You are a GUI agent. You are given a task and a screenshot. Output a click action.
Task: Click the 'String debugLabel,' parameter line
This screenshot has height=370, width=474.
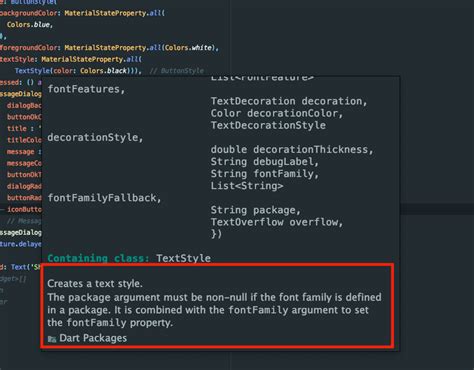[x=265, y=162]
